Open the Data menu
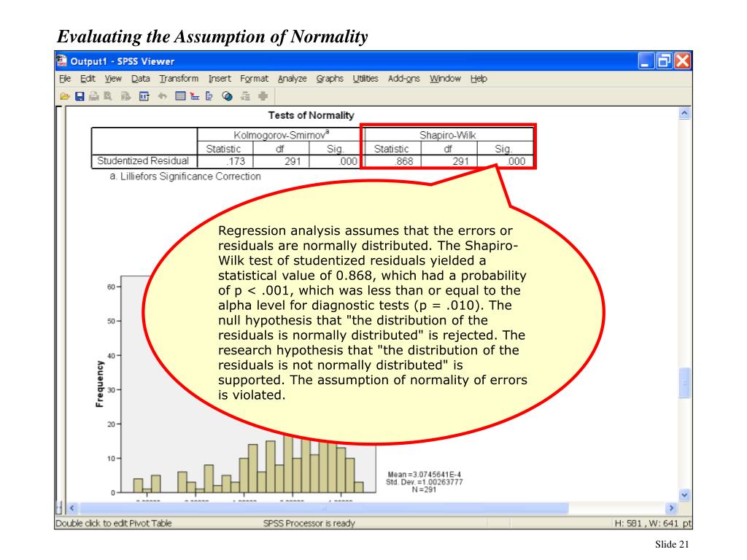Viewport: 747px width, 560px height. tap(141, 79)
